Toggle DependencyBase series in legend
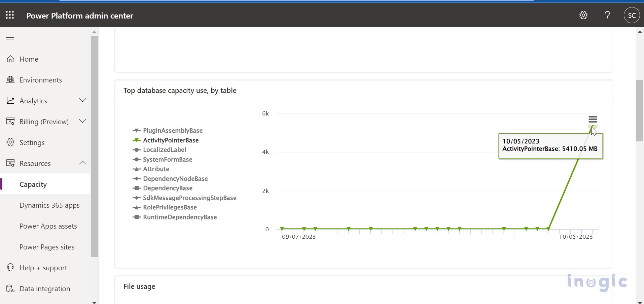The width and height of the screenshot is (644, 304). click(163, 188)
